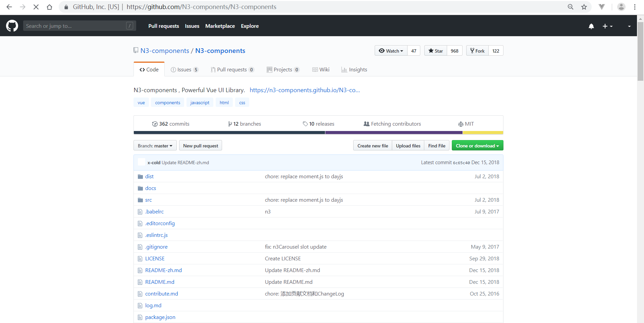Open Issues in top navigation
This screenshot has height=323, width=644.
pyautogui.click(x=192, y=26)
